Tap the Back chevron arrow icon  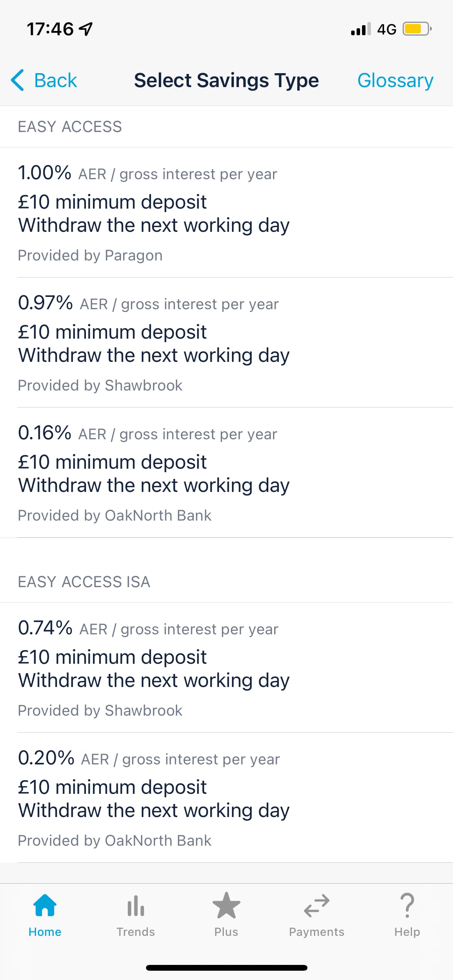point(17,80)
